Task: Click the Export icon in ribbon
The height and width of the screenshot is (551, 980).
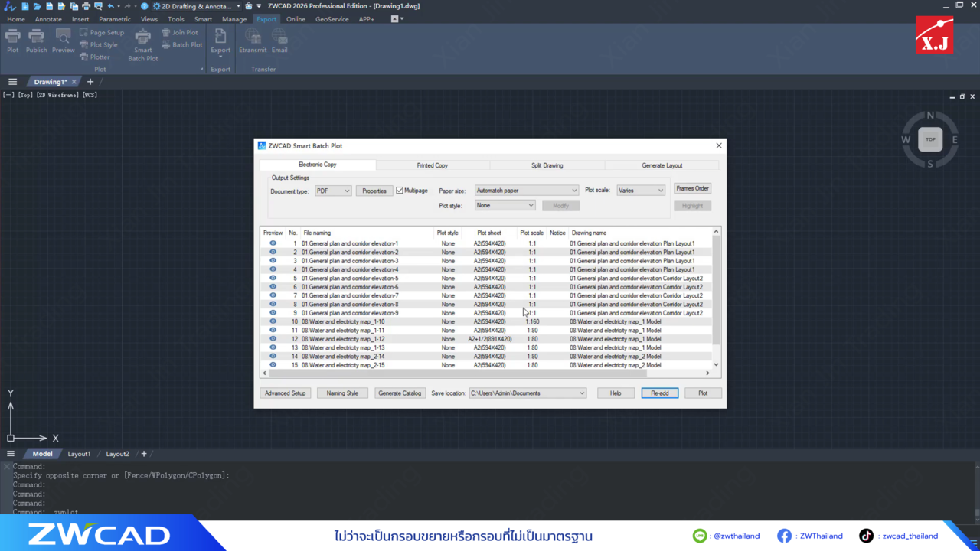Action: pyautogui.click(x=220, y=36)
